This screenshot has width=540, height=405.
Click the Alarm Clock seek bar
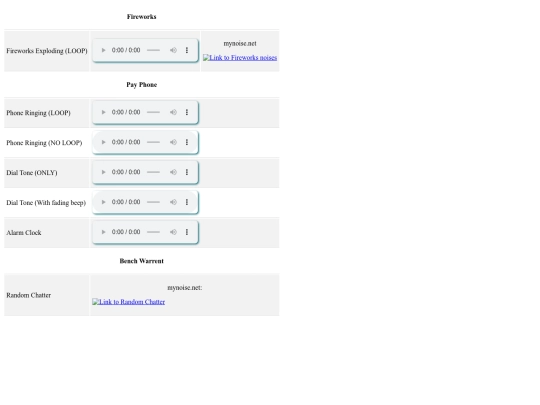[x=153, y=232]
